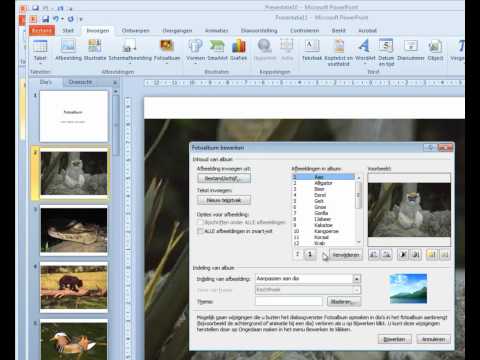
Task: Click the dialog help question mark button
Action: [x=430, y=147]
